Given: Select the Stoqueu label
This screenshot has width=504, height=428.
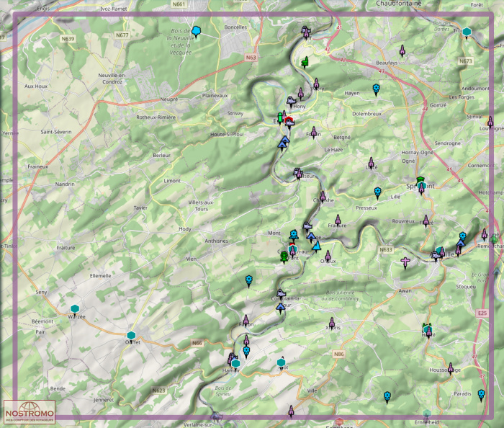Looking at the screenshot, I should (x=466, y=287).
